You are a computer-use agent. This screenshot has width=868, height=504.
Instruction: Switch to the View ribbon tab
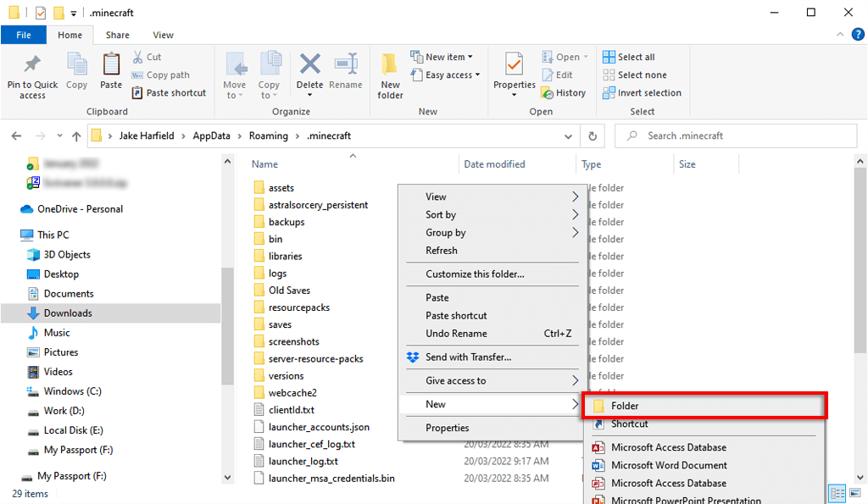(x=163, y=35)
